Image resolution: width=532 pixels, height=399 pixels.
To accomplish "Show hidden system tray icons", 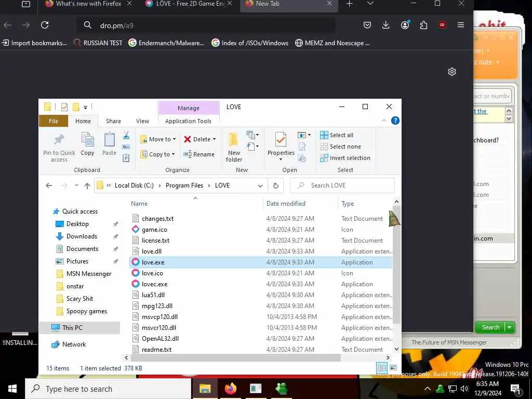I will point(428,389).
